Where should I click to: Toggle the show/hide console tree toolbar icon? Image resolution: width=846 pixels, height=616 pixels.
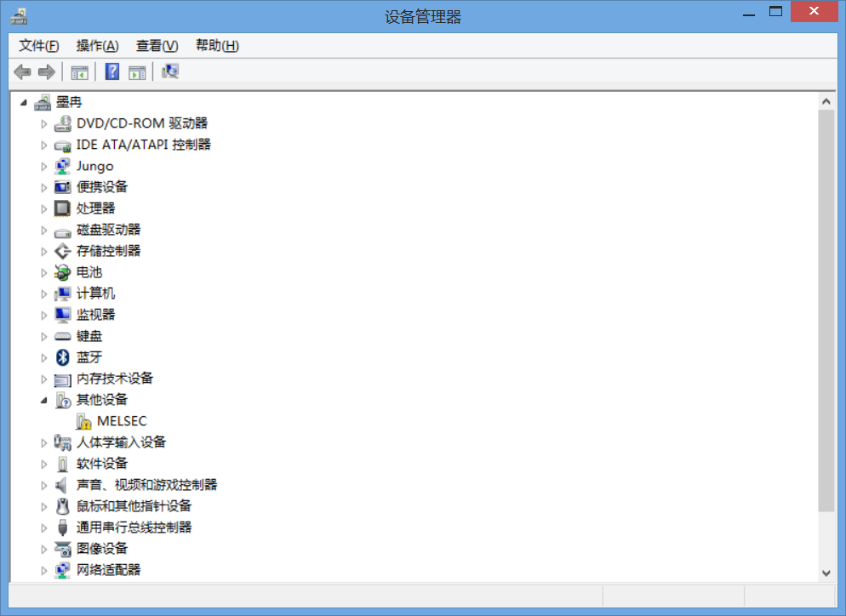point(80,72)
